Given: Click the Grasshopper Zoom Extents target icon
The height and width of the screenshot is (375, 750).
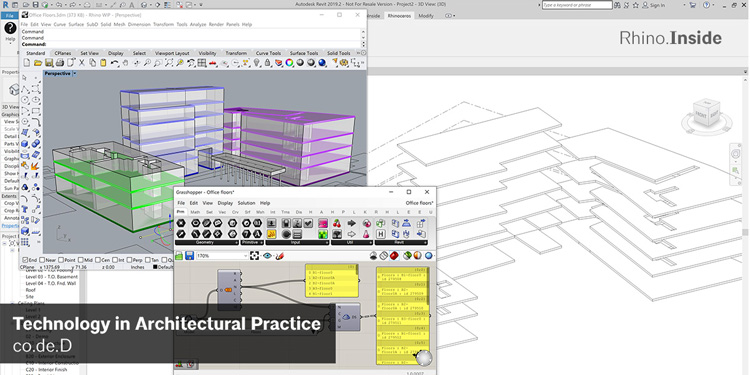Looking at the screenshot, I should tap(254, 255).
